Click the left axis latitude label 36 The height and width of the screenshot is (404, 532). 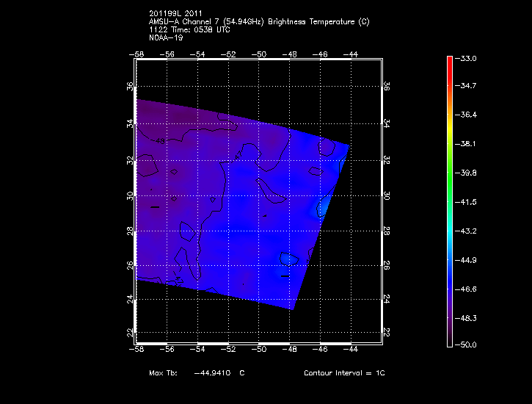tap(130, 86)
